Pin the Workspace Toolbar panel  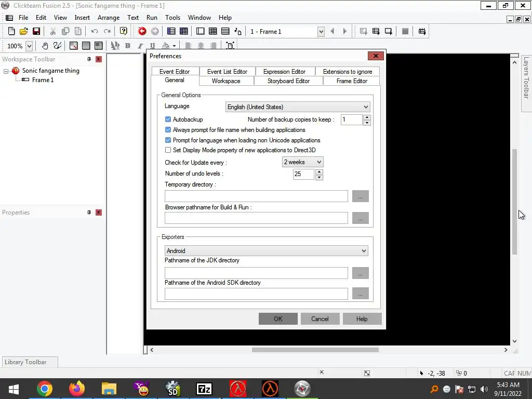coord(89,59)
